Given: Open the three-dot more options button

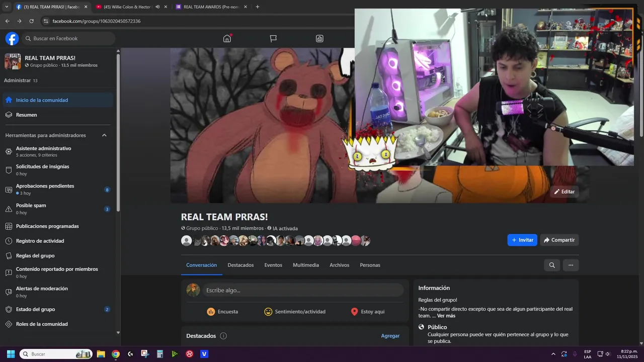Looking at the screenshot, I should click(571, 265).
